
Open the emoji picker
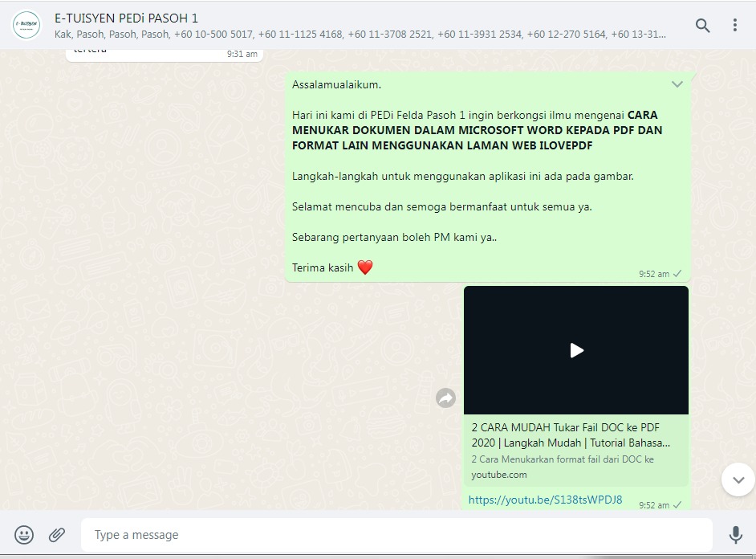tap(23, 534)
